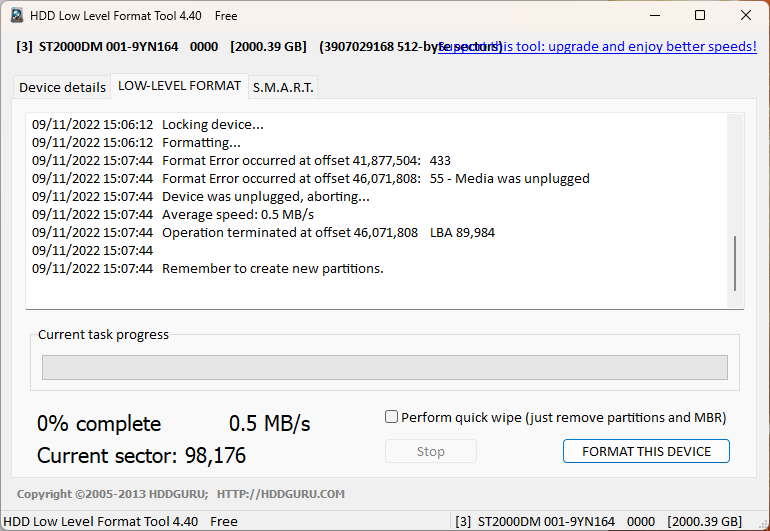
Task: Click the 'Locking device...' log entry
Action: pos(148,125)
